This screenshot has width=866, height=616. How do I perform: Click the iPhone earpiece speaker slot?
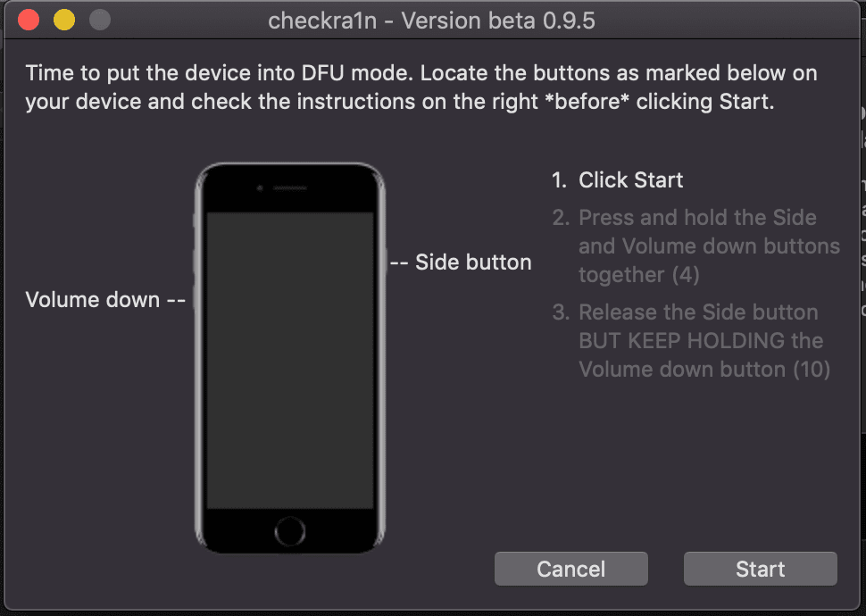(x=289, y=188)
